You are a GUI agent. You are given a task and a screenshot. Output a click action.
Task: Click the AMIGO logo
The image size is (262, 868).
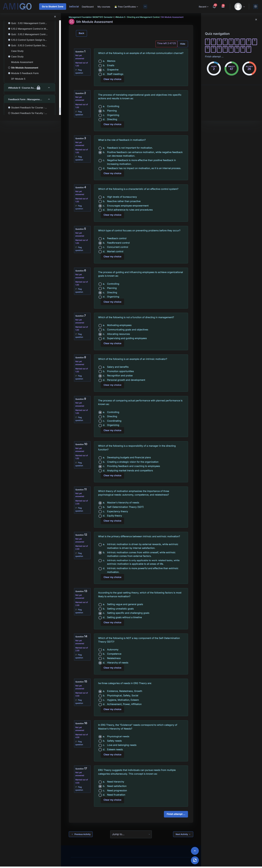click(x=17, y=6)
